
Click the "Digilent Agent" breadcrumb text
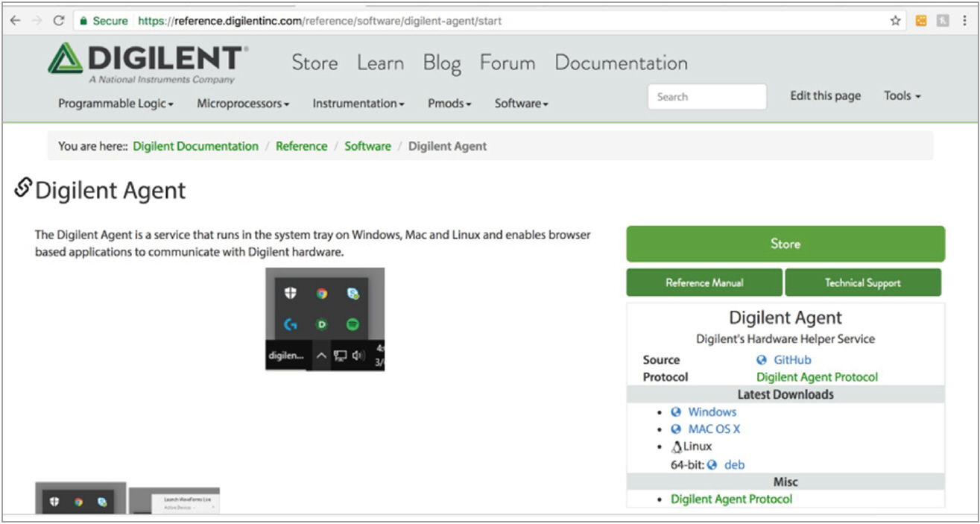pyautogui.click(x=447, y=146)
